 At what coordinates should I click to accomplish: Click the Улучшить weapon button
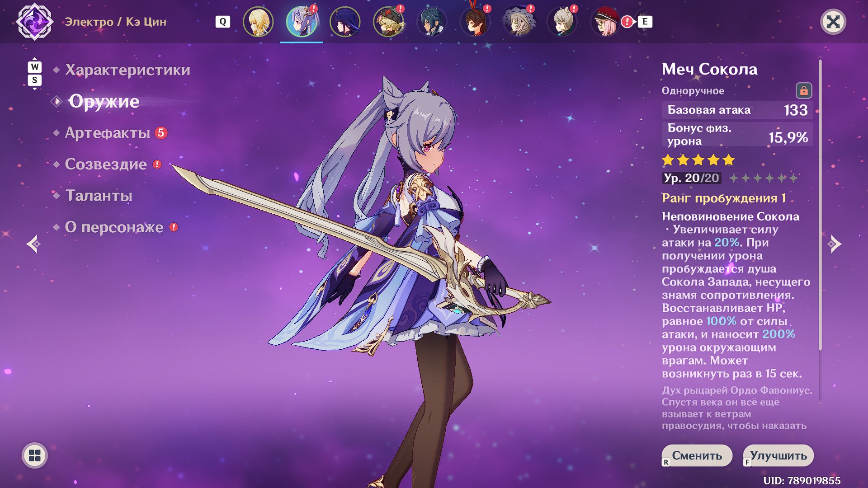coord(778,455)
